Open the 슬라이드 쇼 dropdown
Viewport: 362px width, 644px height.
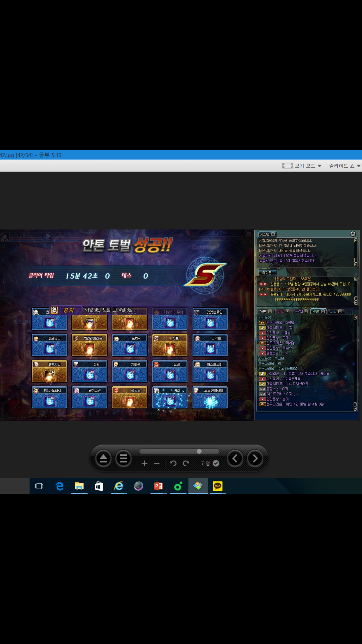[345, 166]
